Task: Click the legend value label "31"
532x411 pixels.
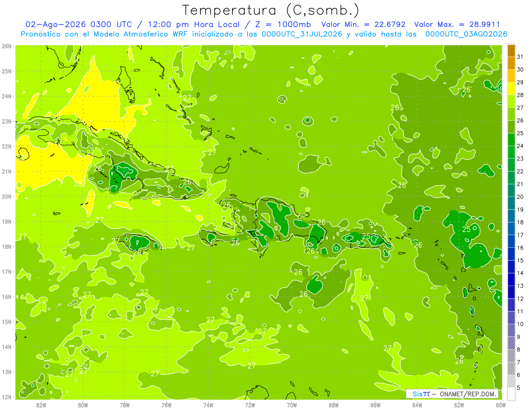Action: point(520,56)
